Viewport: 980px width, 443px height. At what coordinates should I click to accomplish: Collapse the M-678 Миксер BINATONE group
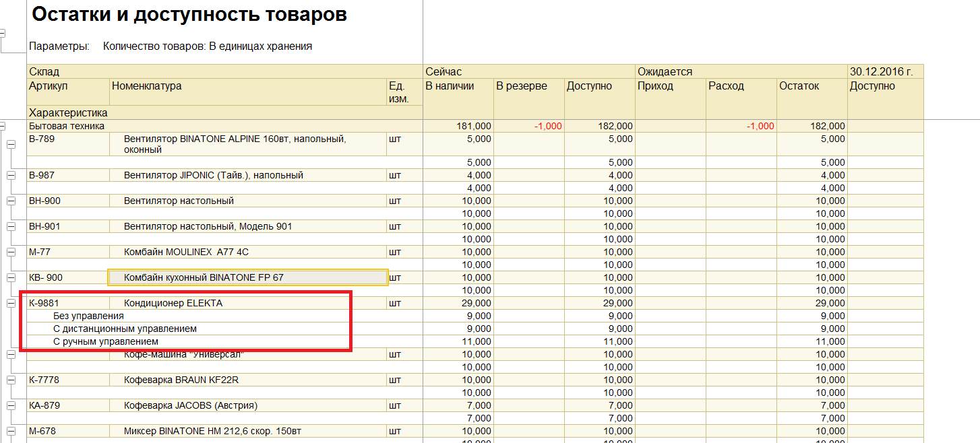click(11, 431)
